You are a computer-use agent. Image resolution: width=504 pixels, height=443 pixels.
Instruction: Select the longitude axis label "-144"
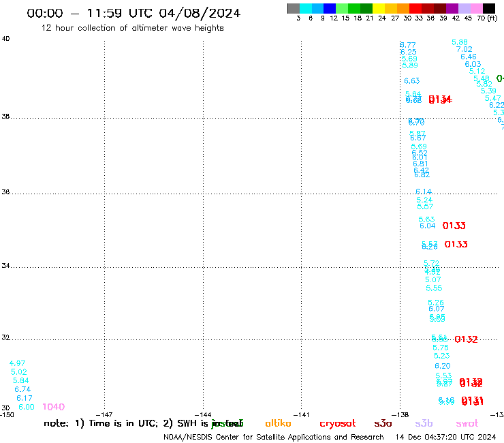click(x=203, y=415)
